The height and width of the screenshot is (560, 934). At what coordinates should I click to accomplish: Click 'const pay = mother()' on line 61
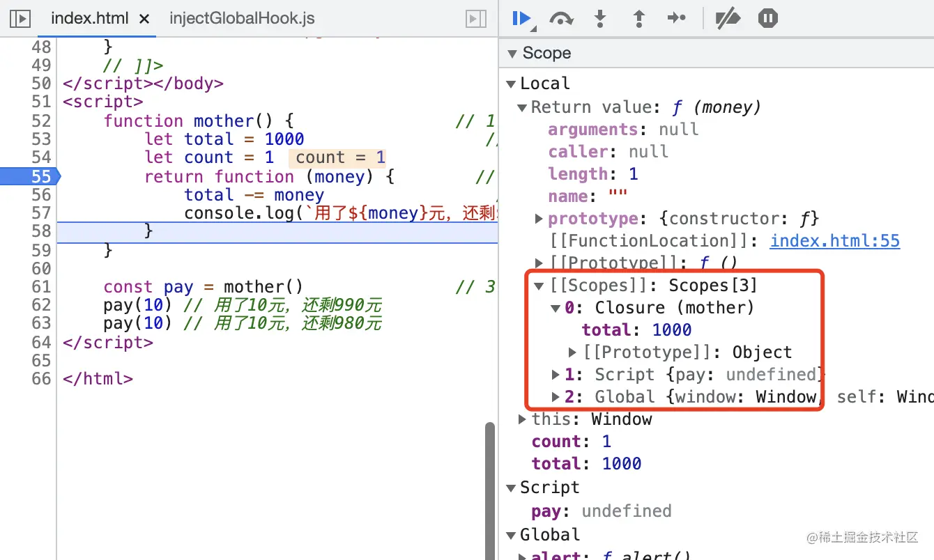coord(204,287)
